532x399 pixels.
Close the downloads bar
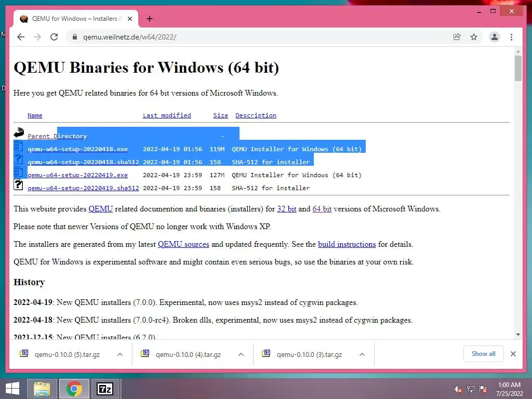(x=513, y=354)
